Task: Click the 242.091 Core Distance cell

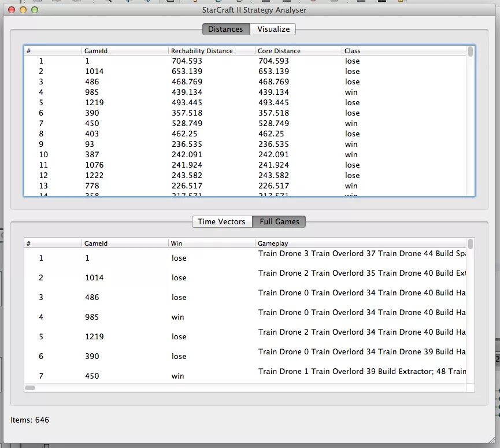Action: [x=273, y=155]
